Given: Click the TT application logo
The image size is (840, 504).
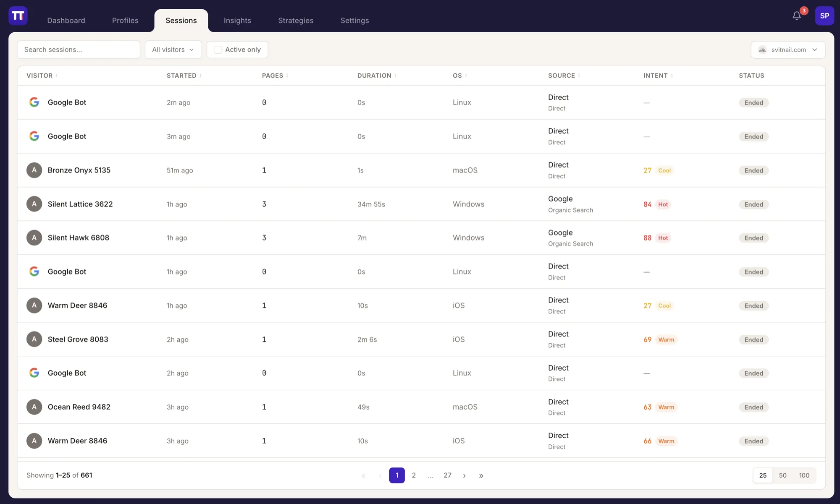Looking at the screenshot, I should (17, 16).
